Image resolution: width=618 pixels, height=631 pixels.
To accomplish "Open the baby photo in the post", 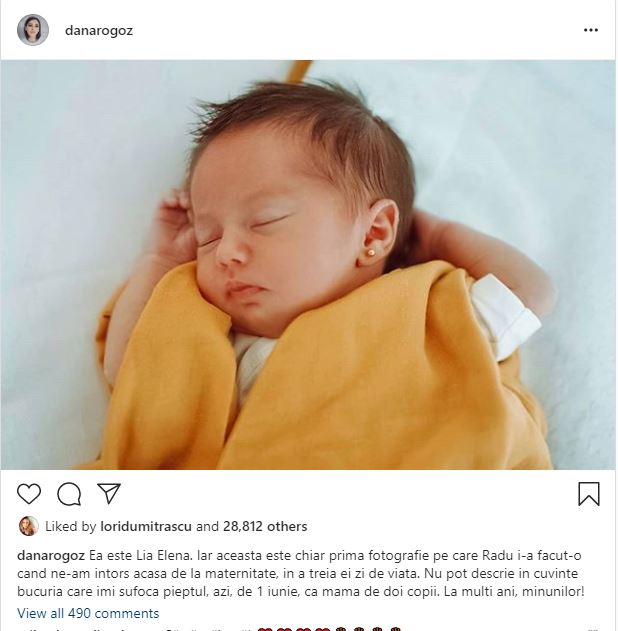I will point(308,265).
